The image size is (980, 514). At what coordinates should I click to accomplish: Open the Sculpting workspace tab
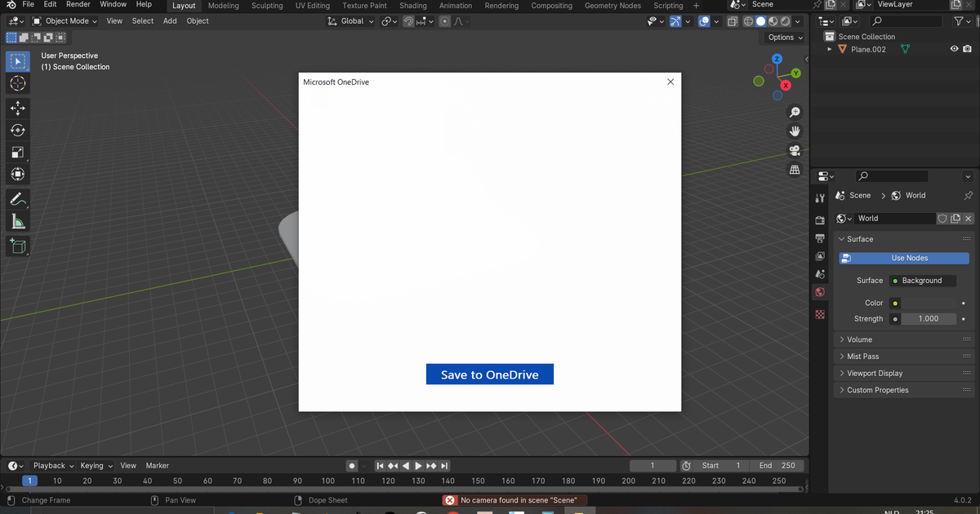(267, 6)
